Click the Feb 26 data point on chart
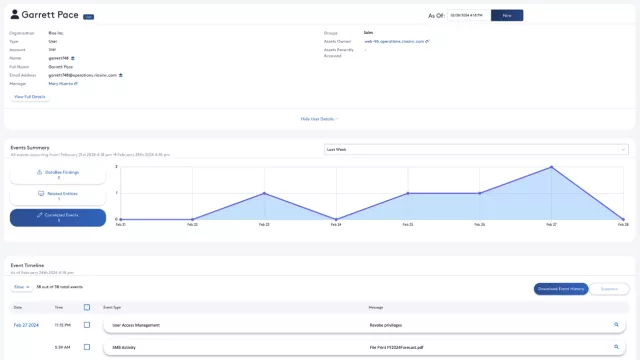640x360 pixels. click(x=480, y=193)
